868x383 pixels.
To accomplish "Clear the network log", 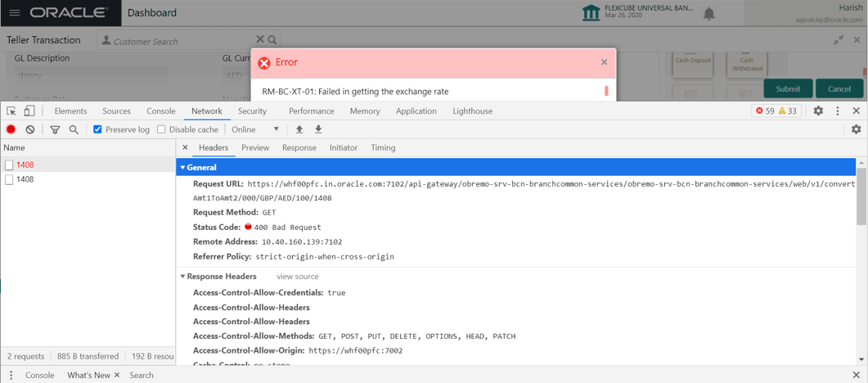I will coord(30,129).
